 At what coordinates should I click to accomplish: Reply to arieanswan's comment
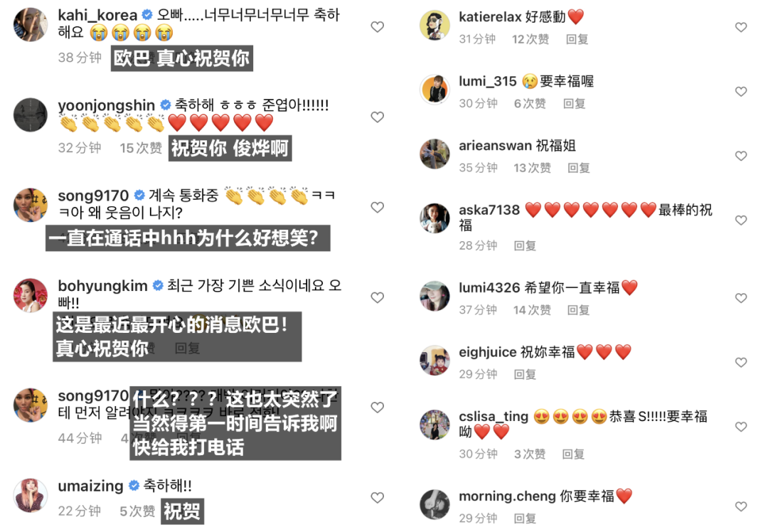tap(578, 168)
